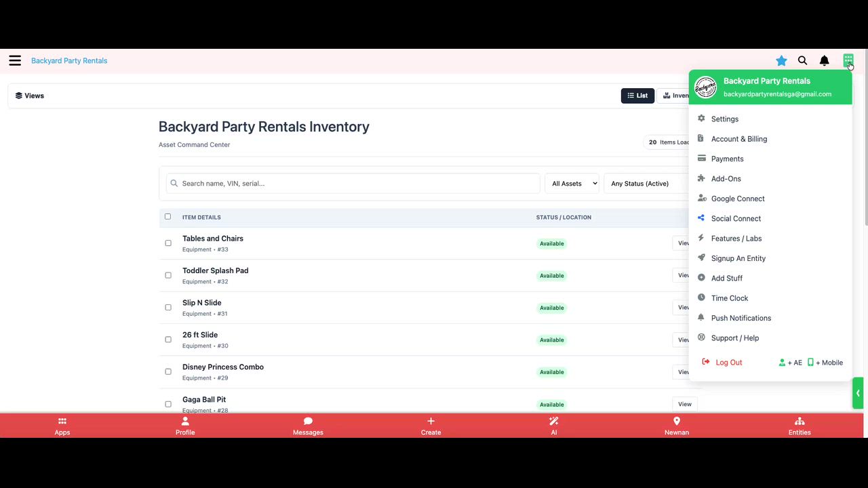This screenshot has height=488, width=868.
Task: Click the Backyard Party Rentals logo avatar
Action: pyautogui.click(x=706, y=87)
